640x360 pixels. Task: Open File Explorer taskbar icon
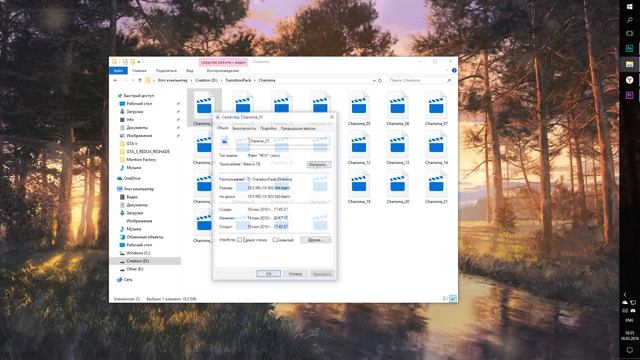click(x=629, y=64)
